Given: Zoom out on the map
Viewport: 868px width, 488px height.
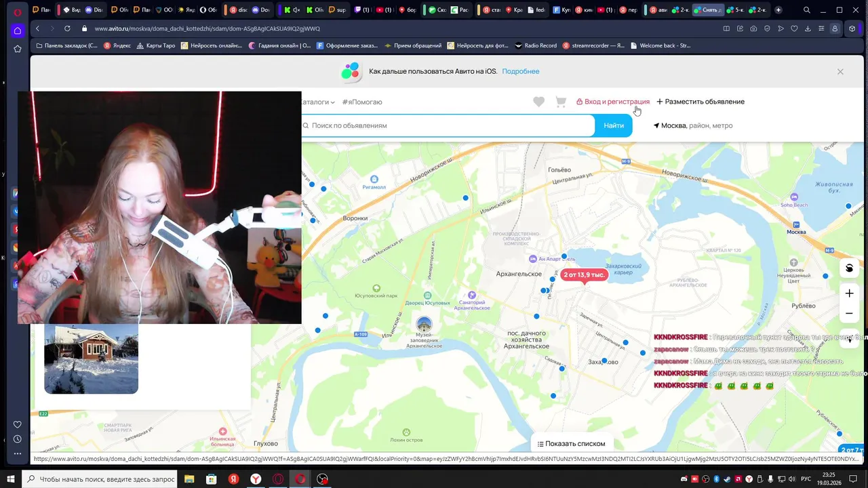Looking at the screenshot, I should tap(849, 314).
